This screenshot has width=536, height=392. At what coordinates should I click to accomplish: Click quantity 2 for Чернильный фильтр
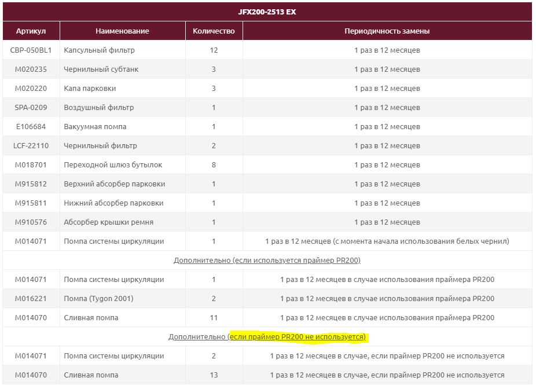tap(214, 146)
